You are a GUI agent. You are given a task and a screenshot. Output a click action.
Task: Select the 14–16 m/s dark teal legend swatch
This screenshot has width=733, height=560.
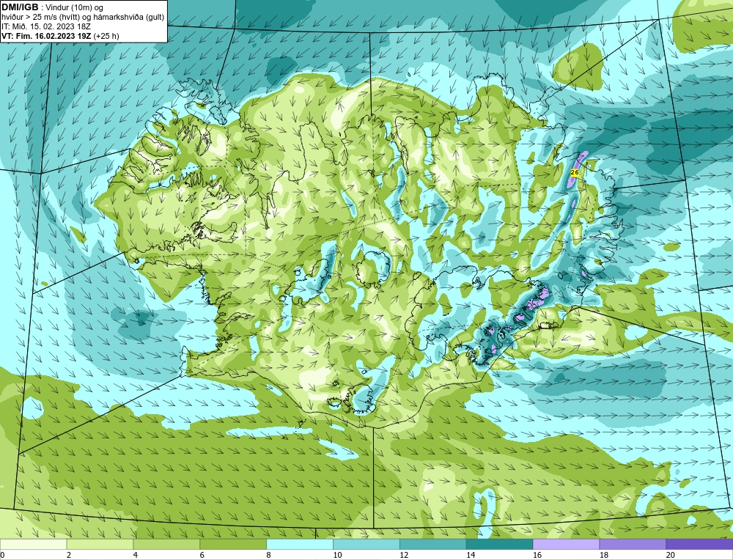point(499,545)
